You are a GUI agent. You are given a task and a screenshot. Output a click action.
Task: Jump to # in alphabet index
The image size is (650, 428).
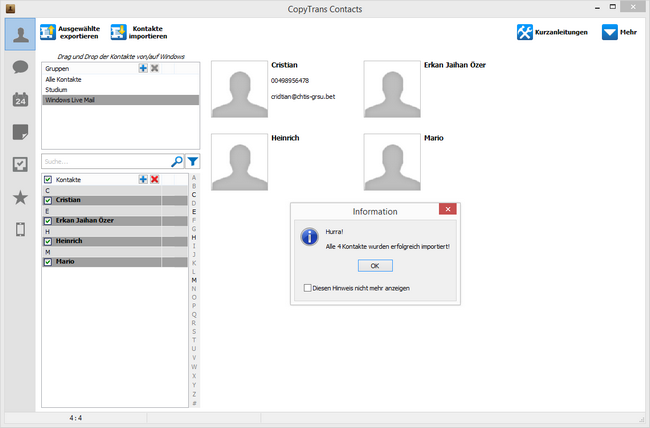click(x=194, y=403)
